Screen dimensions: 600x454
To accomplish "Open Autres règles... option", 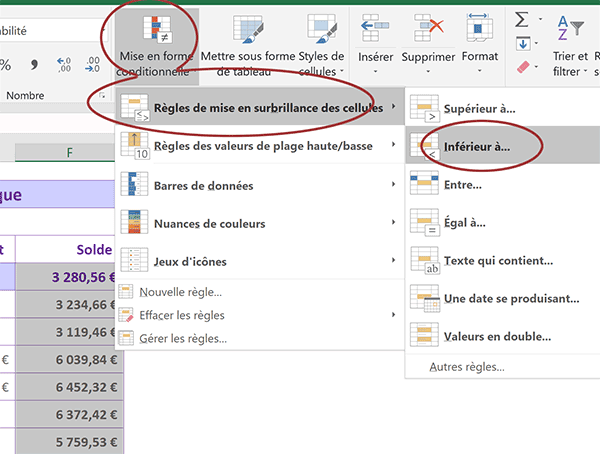I will pyautogui.click(x=503, y=367).
